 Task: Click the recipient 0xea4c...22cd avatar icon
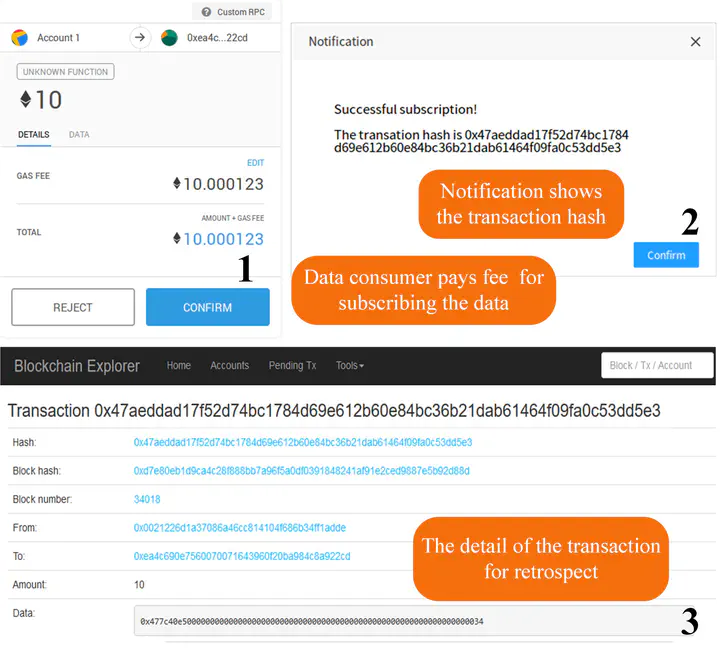pos(170,38)
